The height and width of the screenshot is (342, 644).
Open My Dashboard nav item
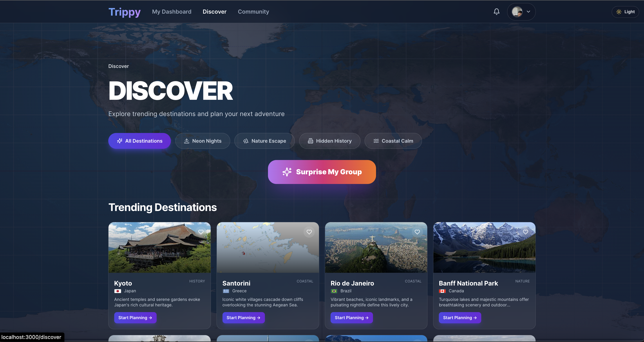tap(172, 12)
